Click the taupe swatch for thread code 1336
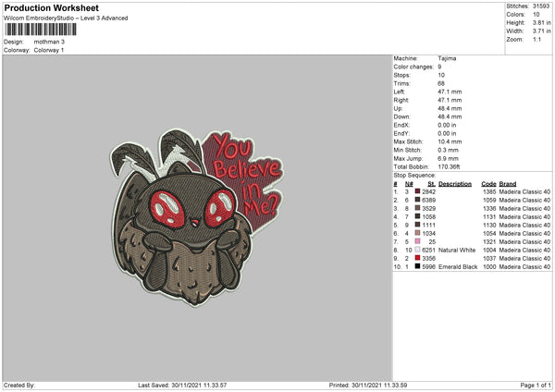Viewport: 555px width, 392px height. pyautogui.click(x=418, y=208)
